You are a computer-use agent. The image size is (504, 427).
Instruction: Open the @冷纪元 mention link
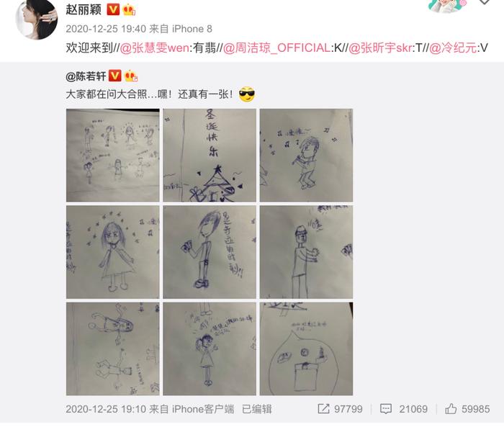coord(453,48)
